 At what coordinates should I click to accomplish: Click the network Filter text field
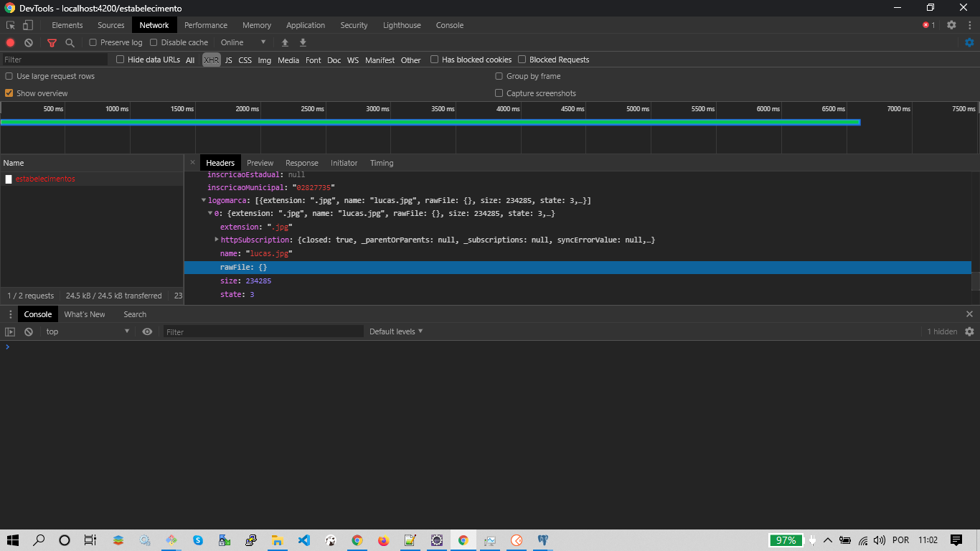pyautogui.click(x=55, y=60)
